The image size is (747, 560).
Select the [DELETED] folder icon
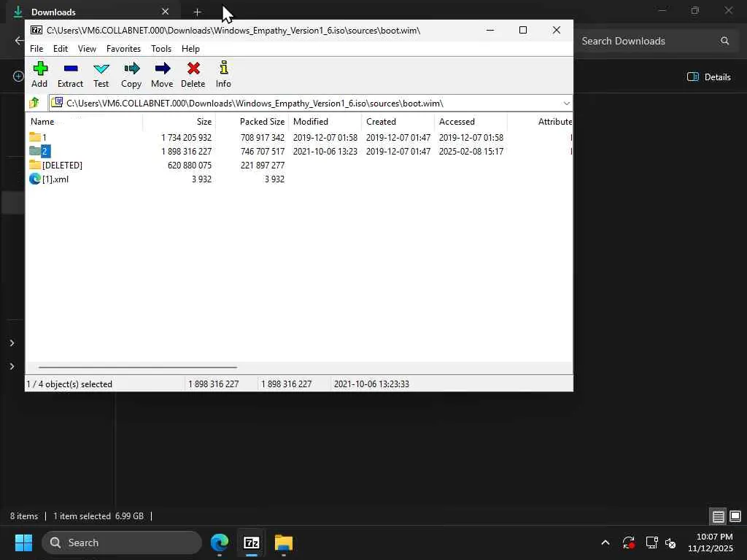35,165
